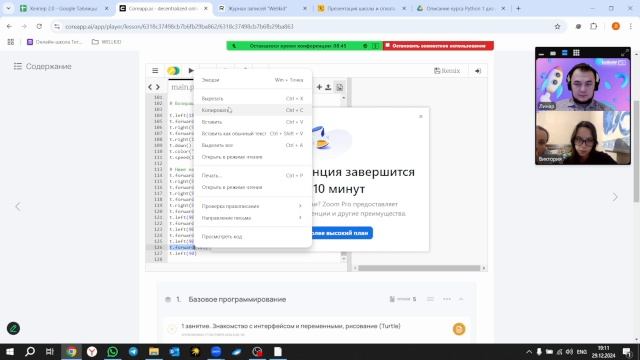This screenshot has width=640, height=360.
Task: Click the horizontal scrollbar under the output pane
Action: click(x=419, y=268)
